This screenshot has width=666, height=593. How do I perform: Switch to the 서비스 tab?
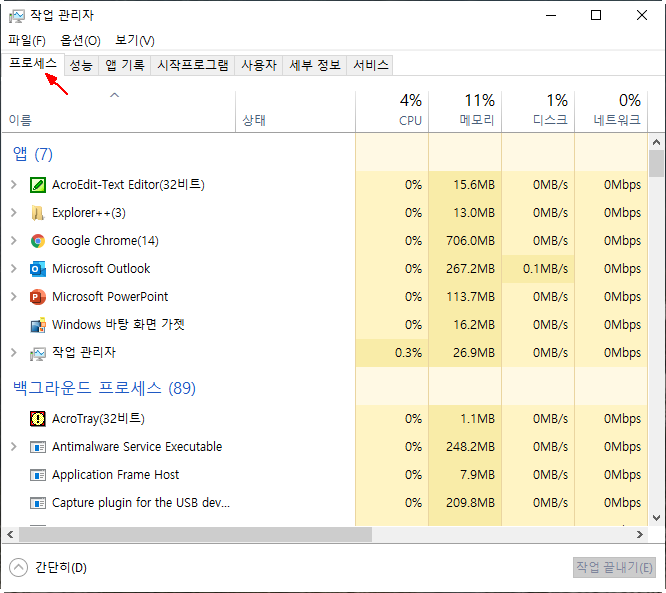click(370, 65)
